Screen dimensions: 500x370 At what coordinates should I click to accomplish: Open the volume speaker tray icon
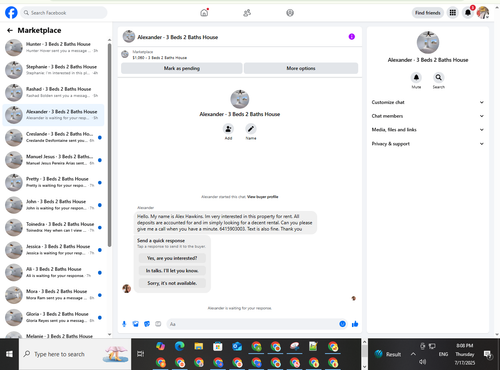[x=423, y=362]
